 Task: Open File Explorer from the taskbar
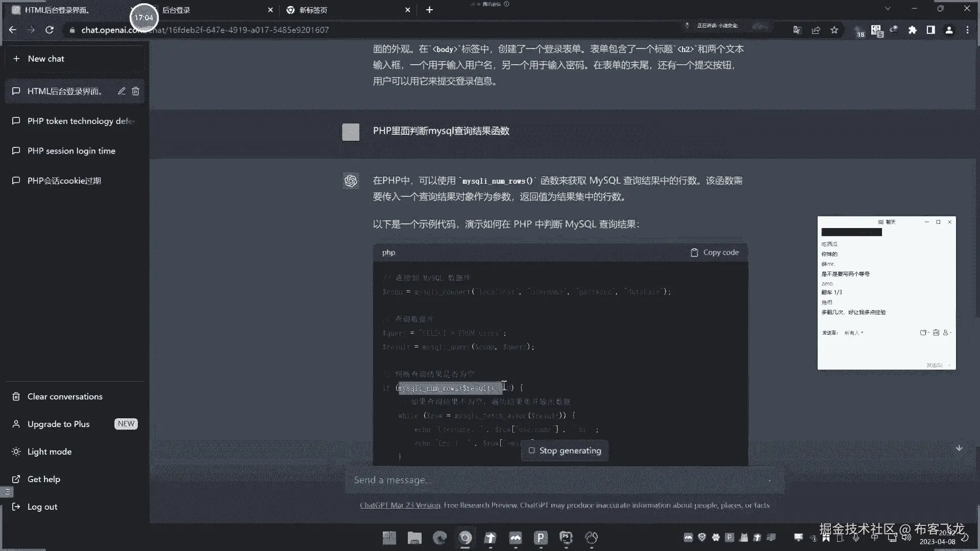[414, 538]
